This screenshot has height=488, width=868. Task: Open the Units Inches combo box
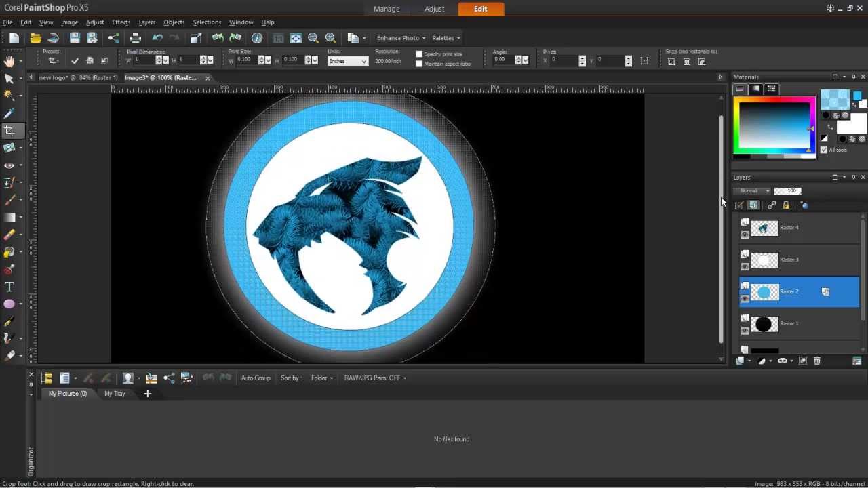(x=348, y=61)
